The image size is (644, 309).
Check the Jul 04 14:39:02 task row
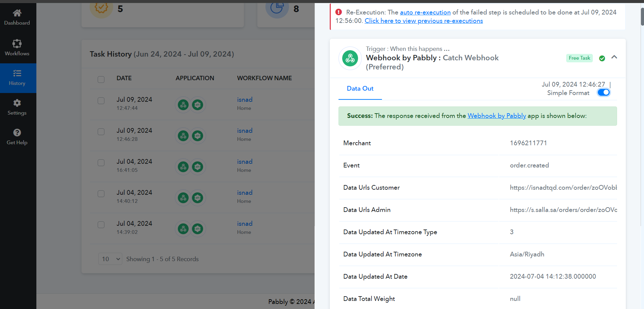101,225
